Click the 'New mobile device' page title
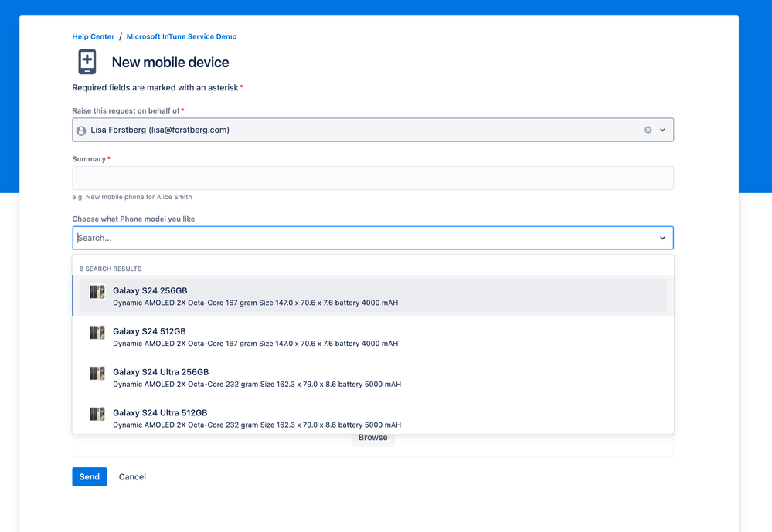Image resolution: width=772 pixels, height=532 pixels. [170, 63]
